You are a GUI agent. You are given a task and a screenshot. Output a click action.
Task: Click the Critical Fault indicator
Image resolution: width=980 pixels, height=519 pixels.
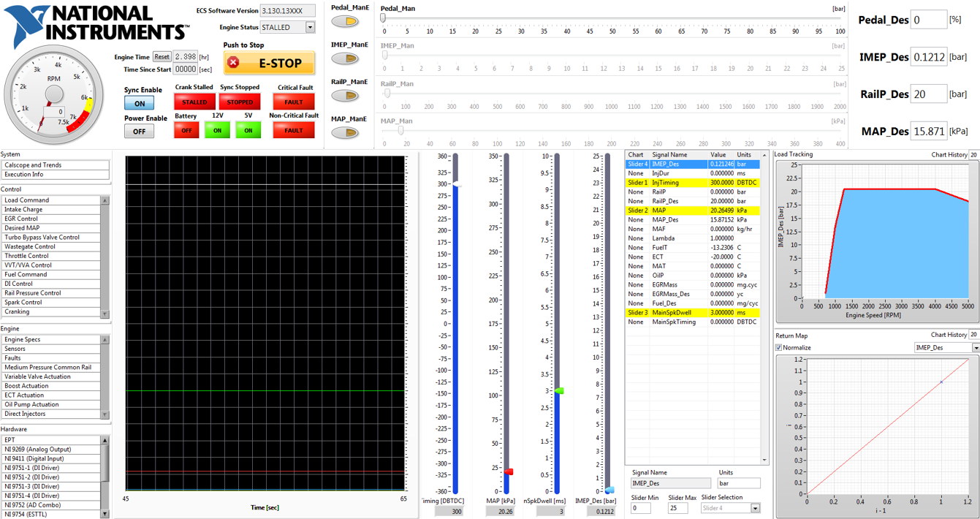coord(294,102)
